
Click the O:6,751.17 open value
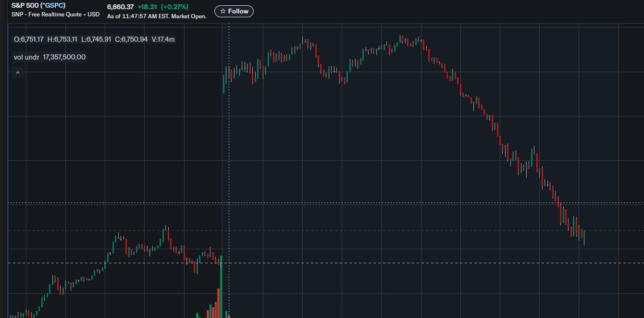pos(29,39)
